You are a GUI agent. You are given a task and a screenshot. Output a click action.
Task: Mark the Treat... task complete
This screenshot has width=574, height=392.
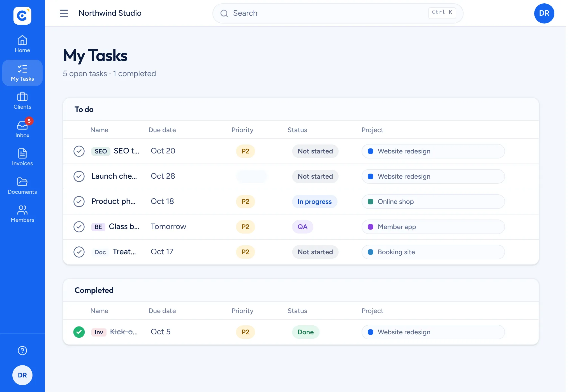[x=79, y=252]
